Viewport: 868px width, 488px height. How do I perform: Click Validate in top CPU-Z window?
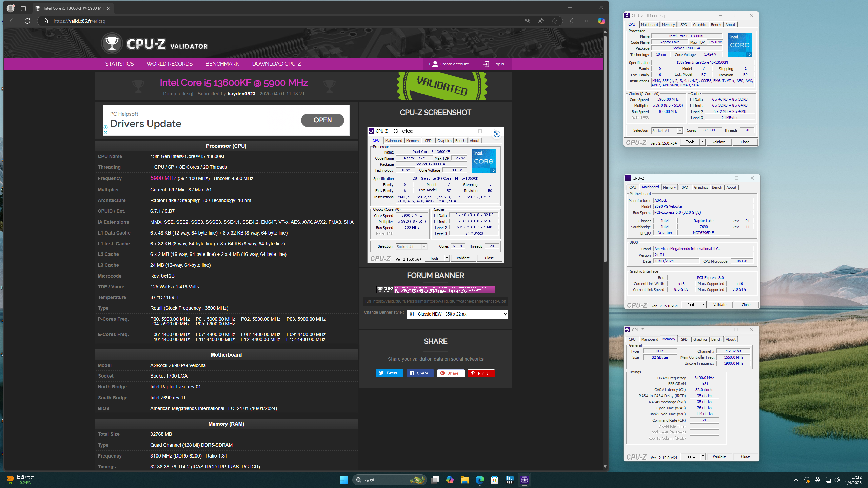coord(719,142)
